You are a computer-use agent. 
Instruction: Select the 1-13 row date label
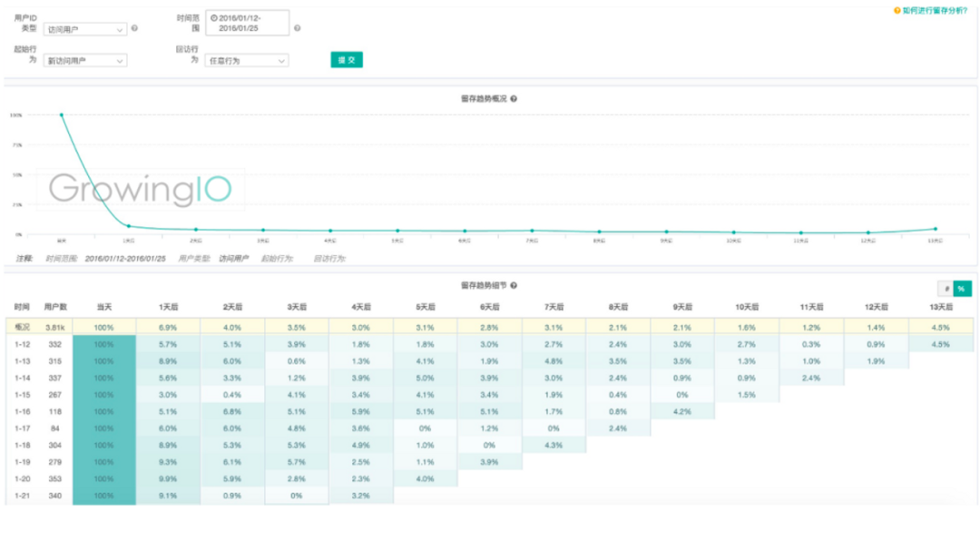point(22,361)
